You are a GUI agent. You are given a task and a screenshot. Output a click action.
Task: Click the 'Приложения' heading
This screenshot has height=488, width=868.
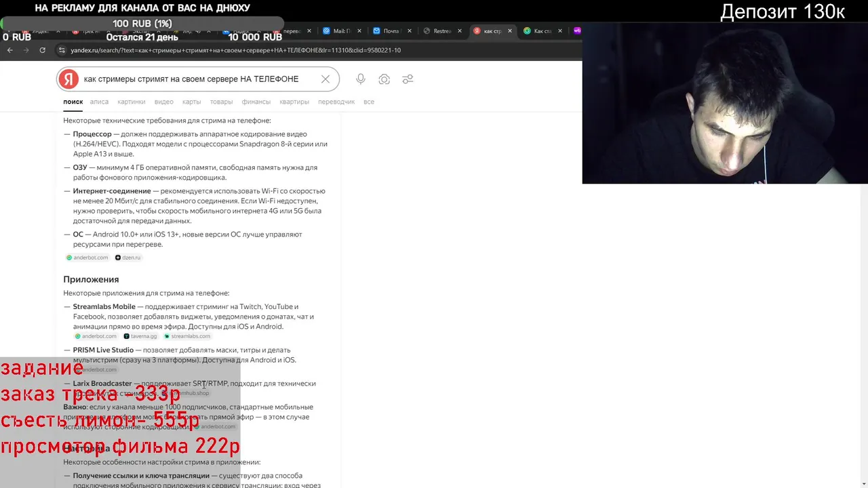91,279
